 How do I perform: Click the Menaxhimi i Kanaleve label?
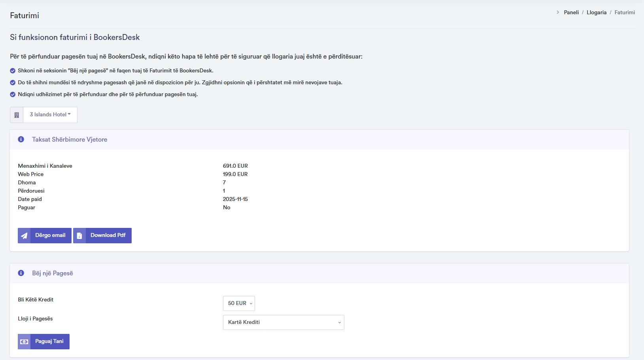tap(45, 166)
